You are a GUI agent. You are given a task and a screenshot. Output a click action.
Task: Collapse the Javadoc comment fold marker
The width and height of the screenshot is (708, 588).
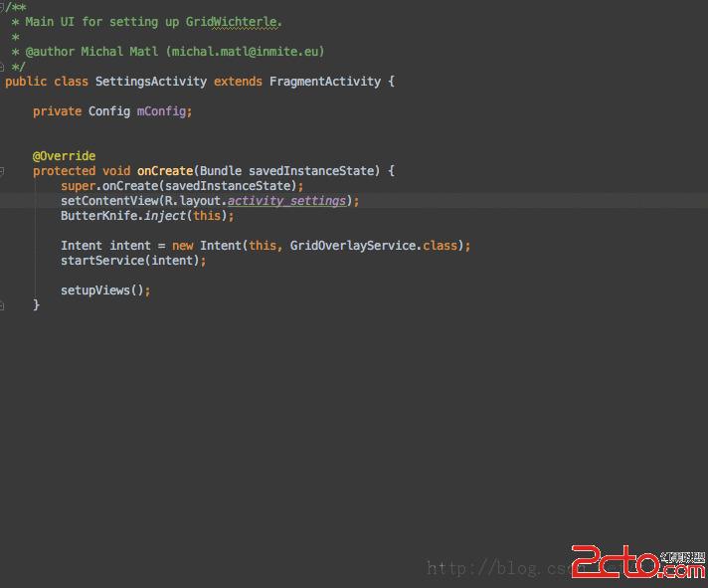(2, 6)
